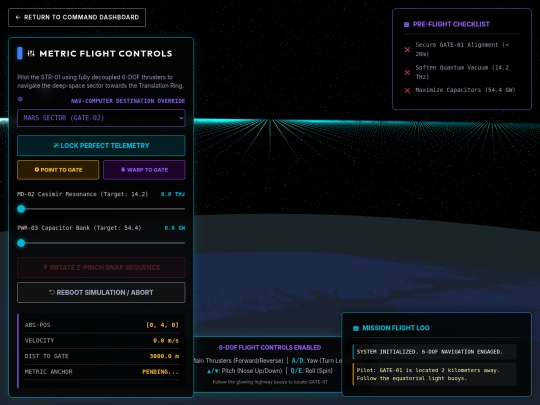Click the Capacitor Bank 0.0 GW readout
The height and width of the screenshot is (405, 540).
pos(175,228)
